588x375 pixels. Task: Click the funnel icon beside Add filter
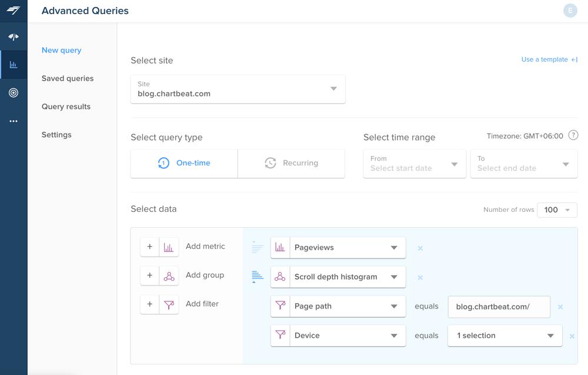169,304
